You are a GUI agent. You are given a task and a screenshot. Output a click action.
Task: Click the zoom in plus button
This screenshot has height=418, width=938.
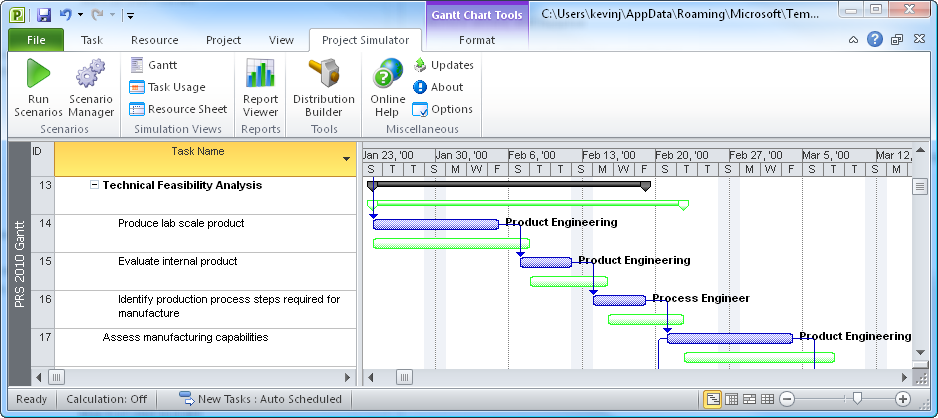[x=903, y=399]
